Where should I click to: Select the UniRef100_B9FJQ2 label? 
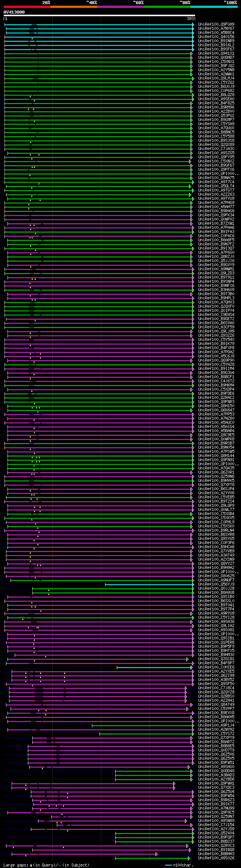click(216, 66)
